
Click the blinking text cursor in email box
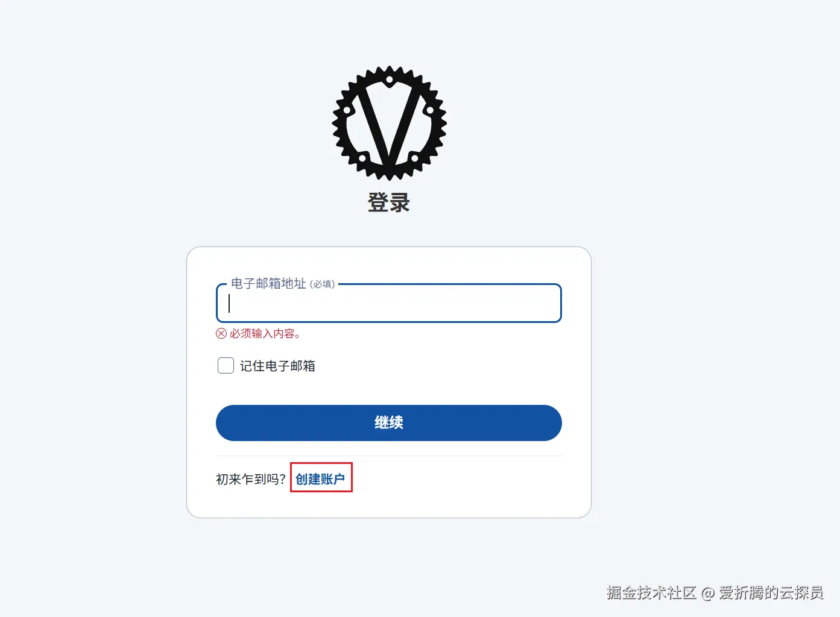coord(229,303)
